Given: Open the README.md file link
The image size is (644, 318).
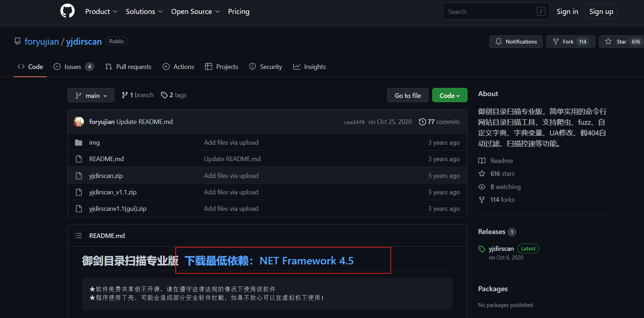Looking at the screenshot, I should click(106, 159).
